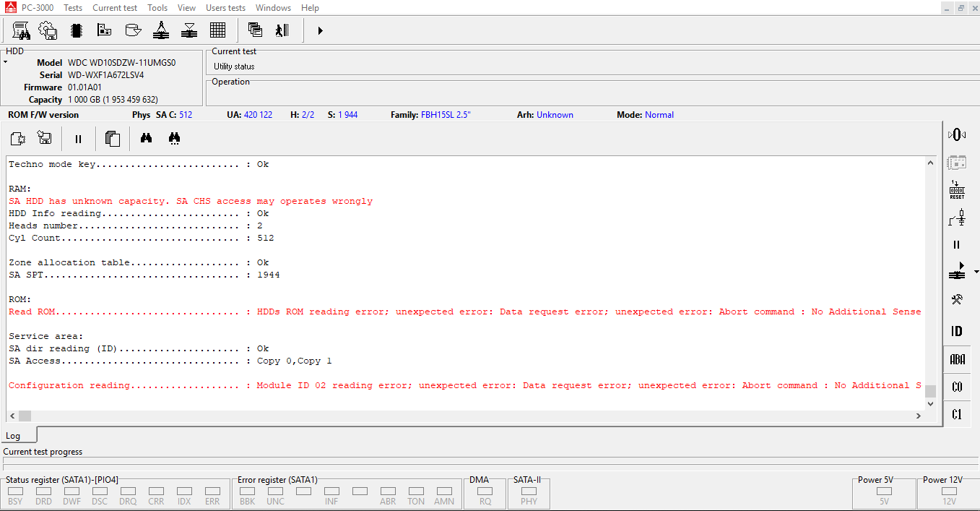Click the arrow over disk platter sidebar icon
The image size is (980, 511).
957,272
